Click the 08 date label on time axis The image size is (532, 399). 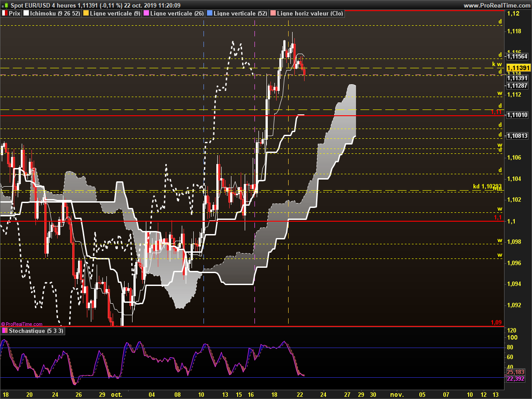point(178,394)
